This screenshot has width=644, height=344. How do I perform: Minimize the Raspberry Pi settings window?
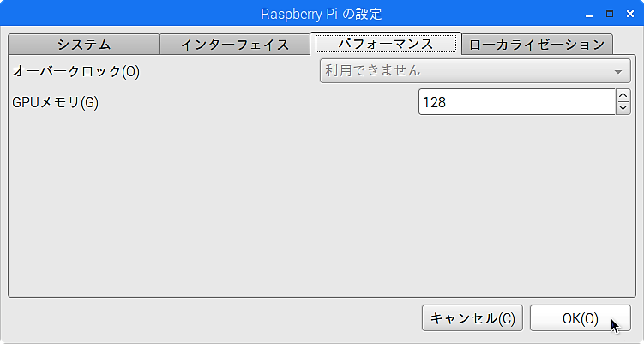tap(589, 15)
